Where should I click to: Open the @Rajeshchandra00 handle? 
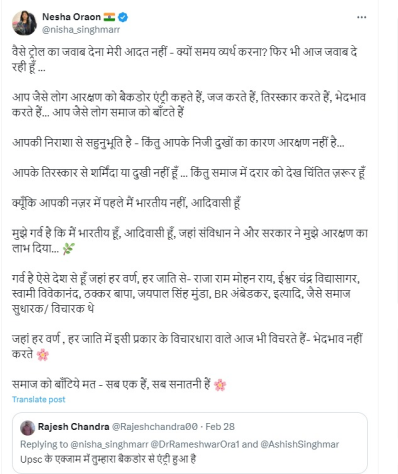point(155,427)
